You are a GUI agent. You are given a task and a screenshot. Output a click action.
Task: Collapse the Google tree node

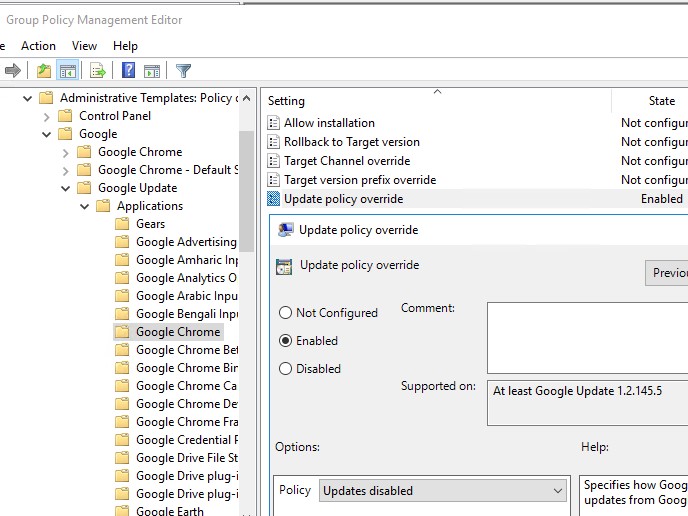point(47,134)
